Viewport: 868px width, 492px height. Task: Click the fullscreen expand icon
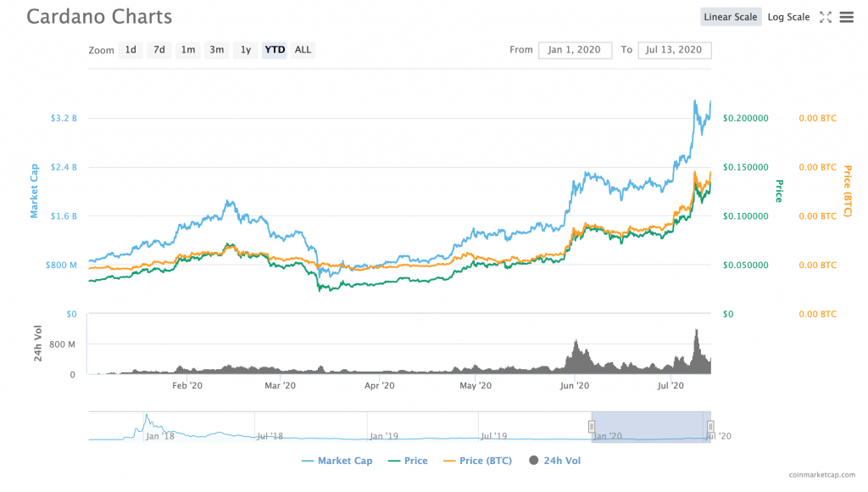tap(825, 17)
